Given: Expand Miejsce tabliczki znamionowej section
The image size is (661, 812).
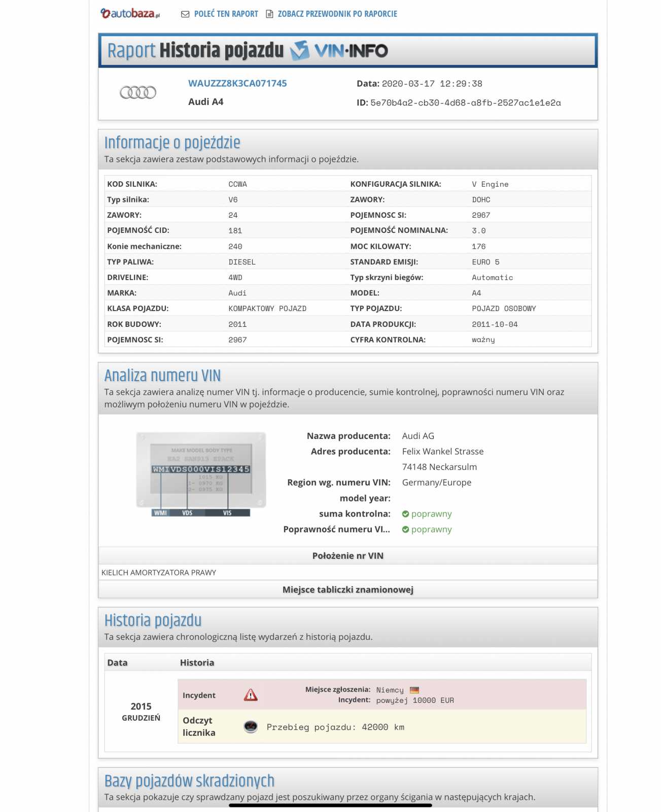Looking at the screenshot, I should point(347,590).
